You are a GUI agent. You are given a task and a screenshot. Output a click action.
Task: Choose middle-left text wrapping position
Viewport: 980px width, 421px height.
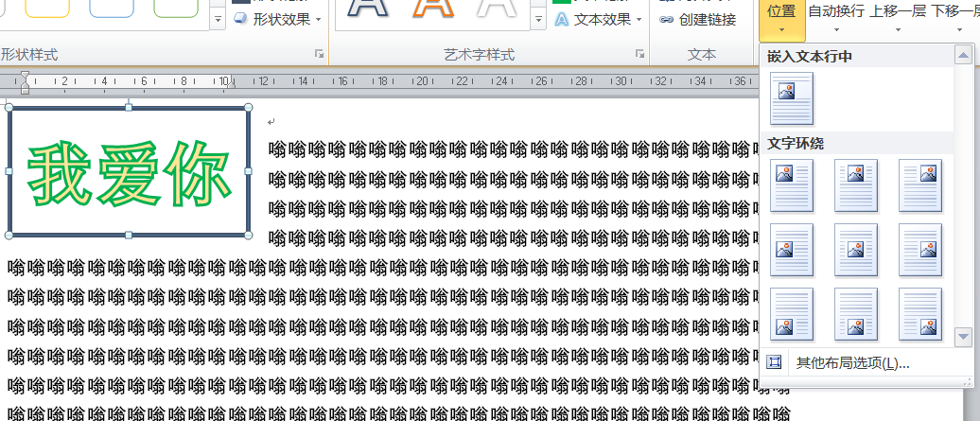click(792, 250)
